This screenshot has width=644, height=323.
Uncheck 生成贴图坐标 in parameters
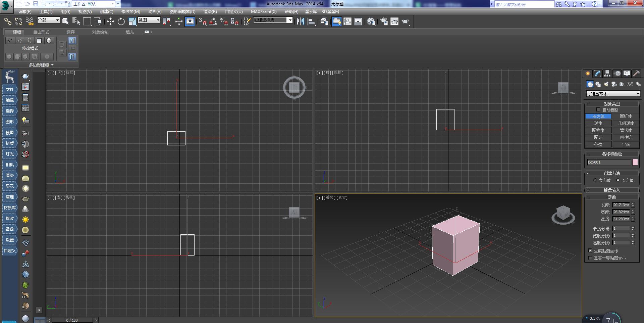[590, 251]
